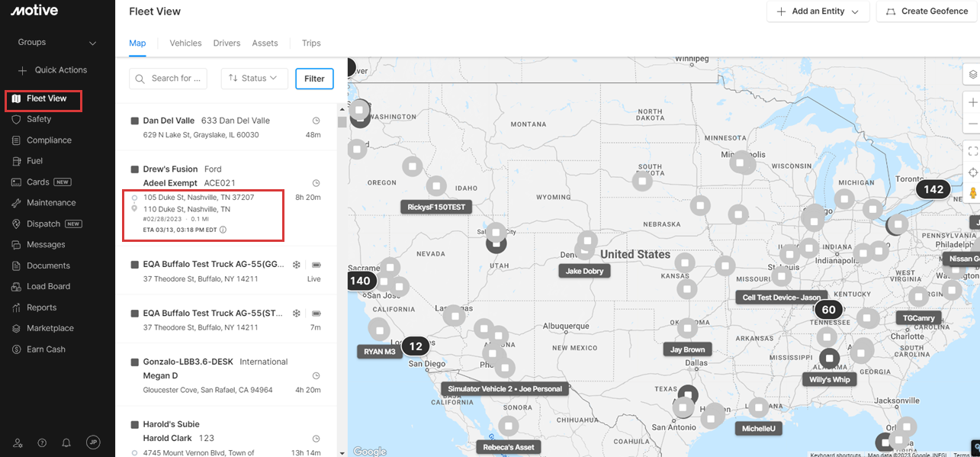Center map with the locate crosshair icon
The height and width of the screenshot is (457, 980).
coord(973,172)
